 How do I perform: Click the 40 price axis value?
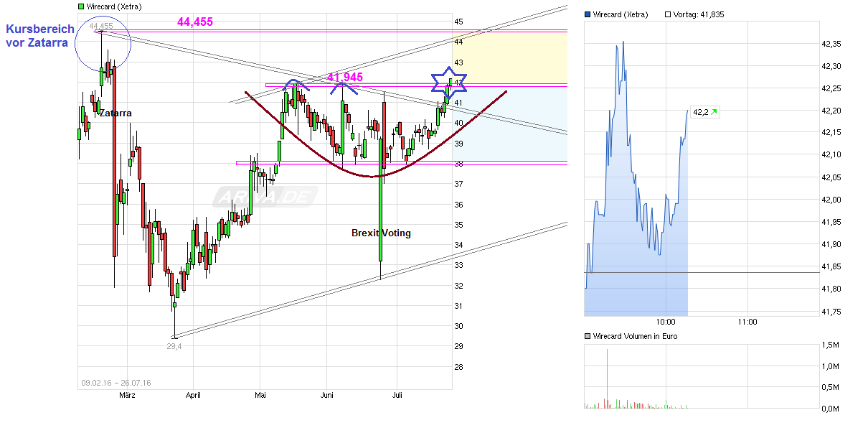tap(459, 123)
